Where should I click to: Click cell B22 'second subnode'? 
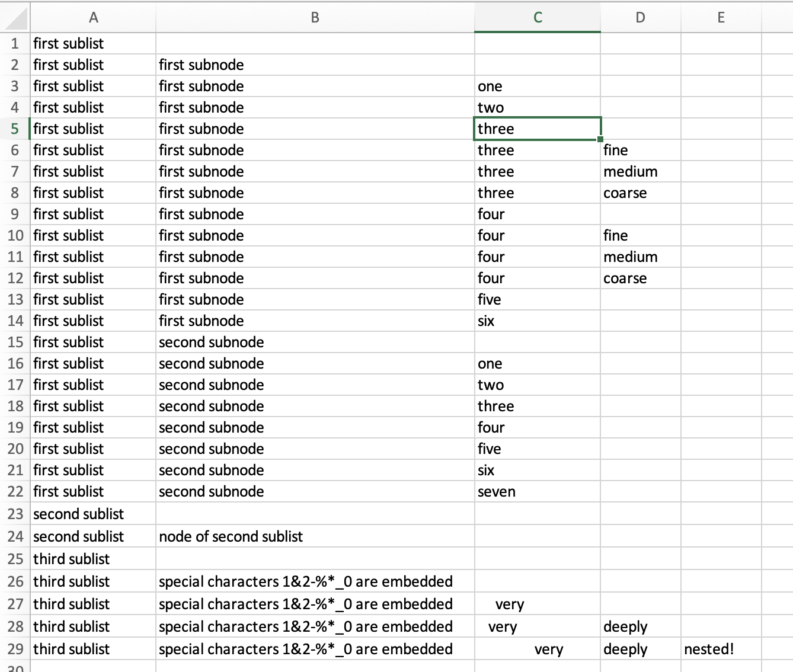[x=315, y=491]
